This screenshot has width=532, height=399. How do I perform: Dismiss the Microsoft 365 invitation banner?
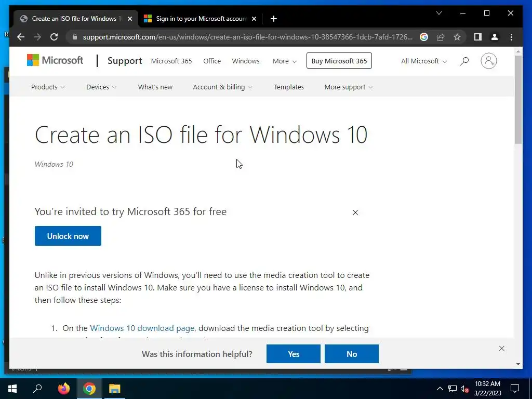[355, 212]
